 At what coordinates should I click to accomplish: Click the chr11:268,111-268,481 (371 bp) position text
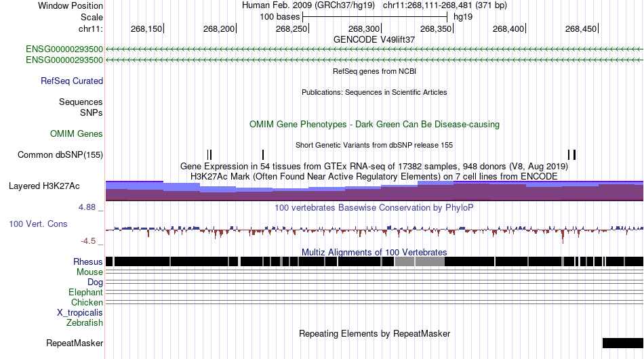[x=445, y=5]
